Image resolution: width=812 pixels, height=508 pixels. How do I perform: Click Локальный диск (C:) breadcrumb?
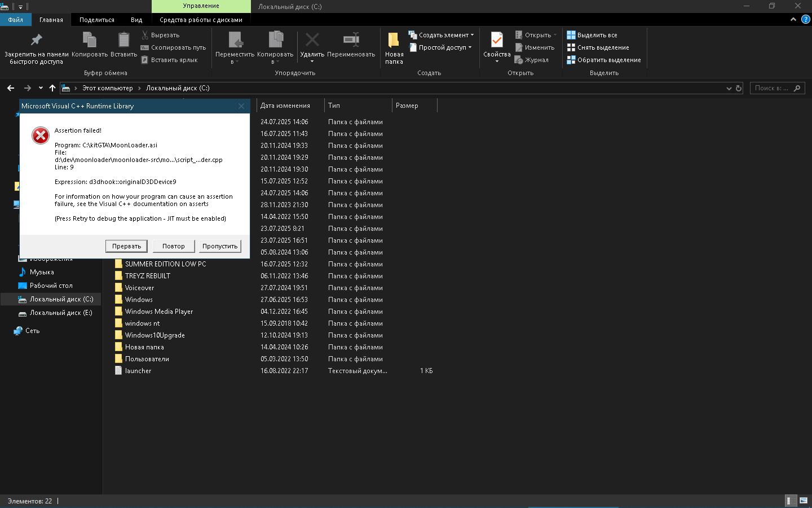(x=178, y=88)
